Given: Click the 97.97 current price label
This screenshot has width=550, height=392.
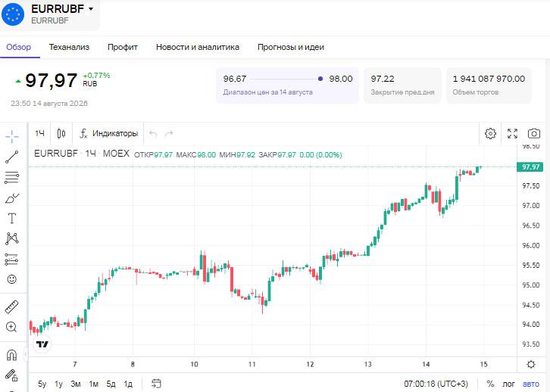Looking at the screenshot, I should pos(531,166).
